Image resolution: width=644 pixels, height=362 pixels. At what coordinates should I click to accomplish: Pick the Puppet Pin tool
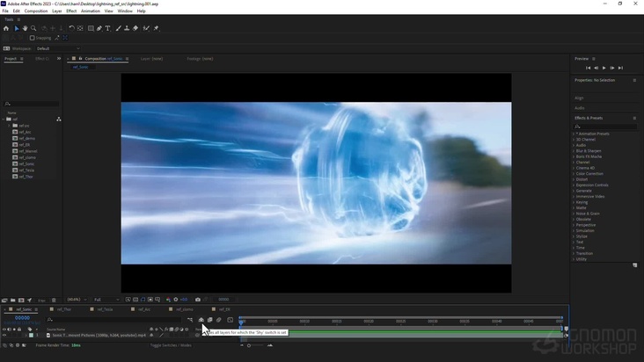(156, 28)
